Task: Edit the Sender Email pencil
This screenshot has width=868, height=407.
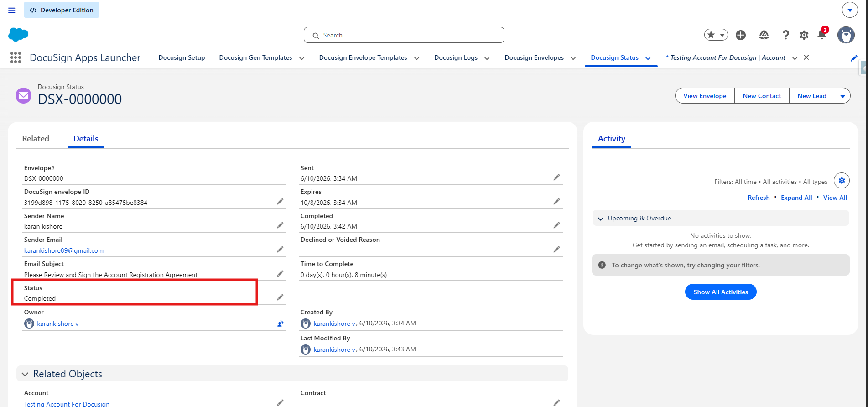Action: point(280,250)
